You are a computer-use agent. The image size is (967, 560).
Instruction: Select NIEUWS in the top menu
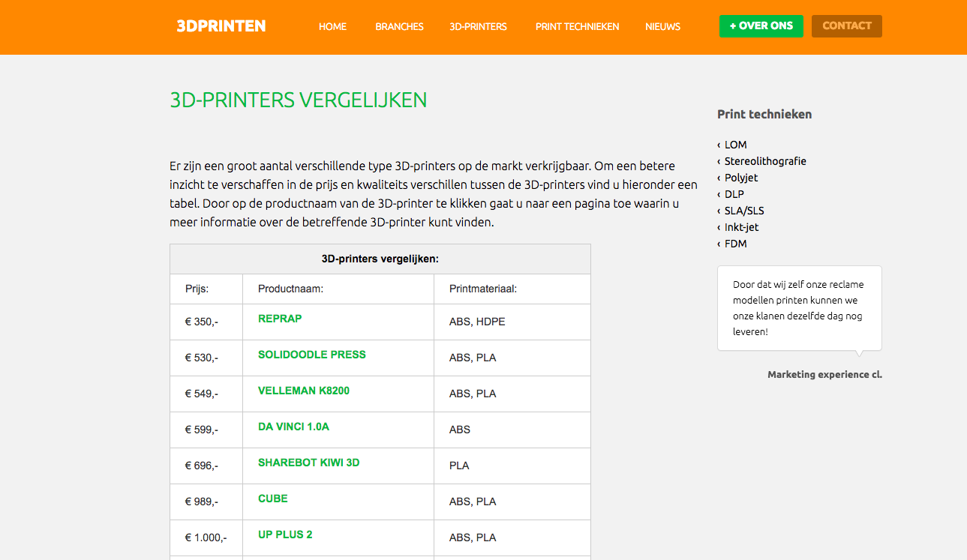pos(662,26)
